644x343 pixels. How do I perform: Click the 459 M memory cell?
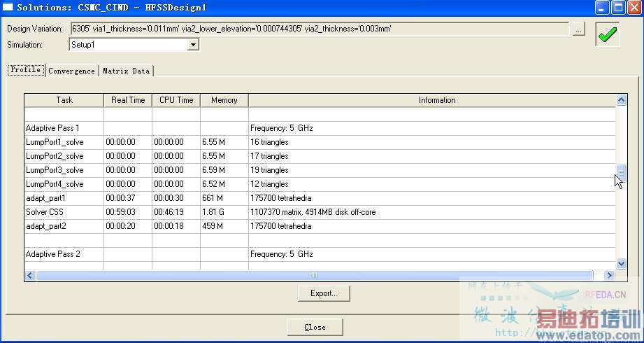tap(224, 226)
